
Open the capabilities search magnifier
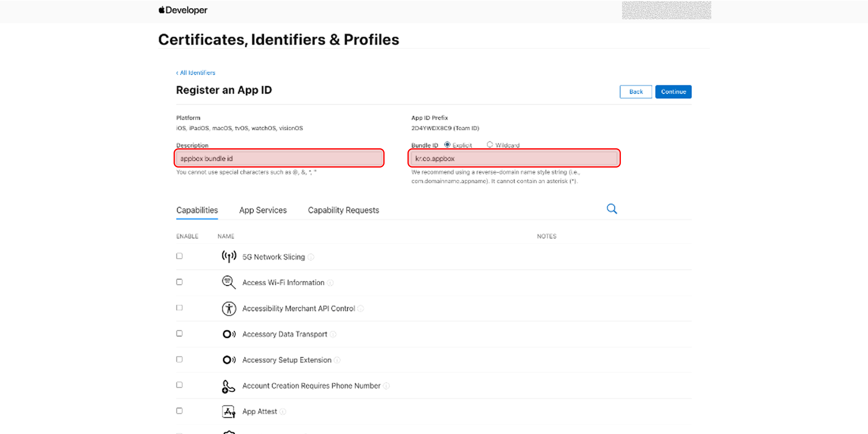coord(612,209)
